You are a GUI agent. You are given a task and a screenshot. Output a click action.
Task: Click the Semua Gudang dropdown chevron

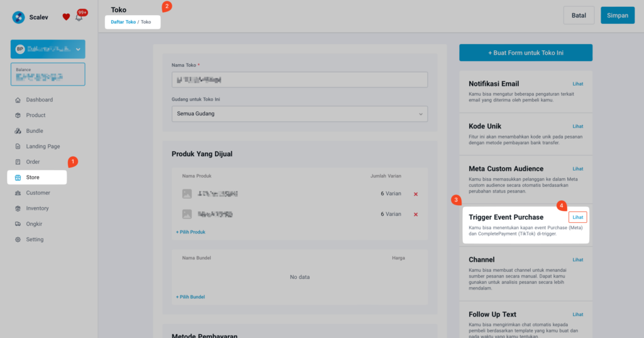click(x=421, y=114)
